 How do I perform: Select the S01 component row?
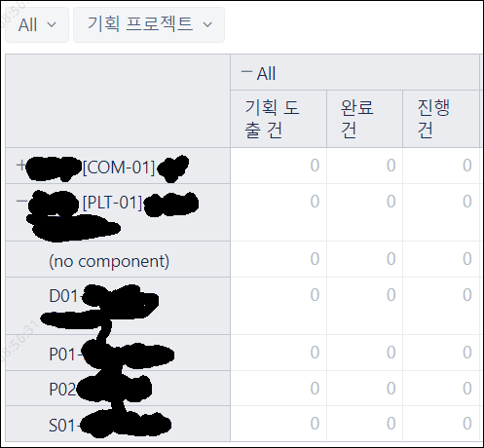click(118, 424)
